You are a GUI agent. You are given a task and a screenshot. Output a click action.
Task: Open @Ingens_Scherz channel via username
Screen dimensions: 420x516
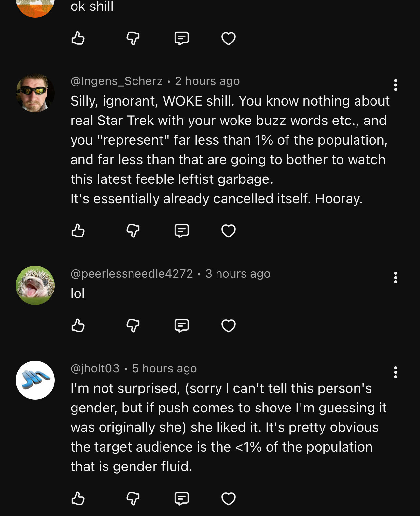coord(117,81)
